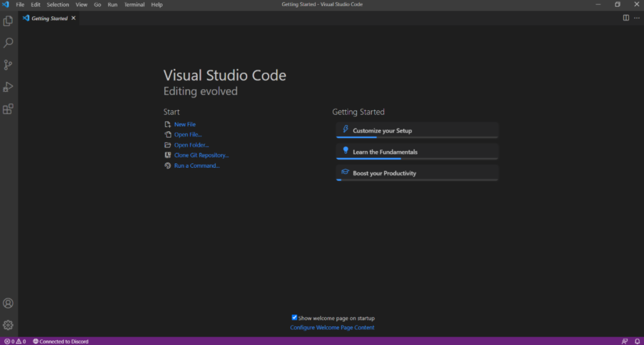
Task: Open notifications bell in status bar
Action: coord(637,341)
